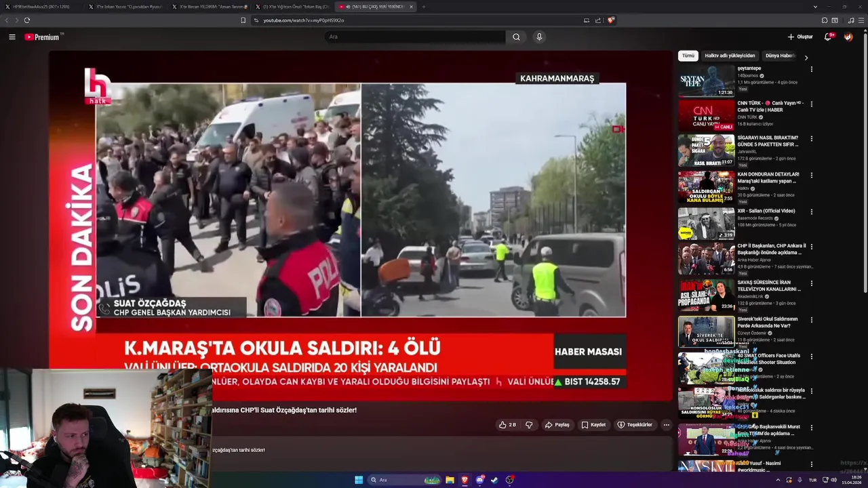Image resolution: width=868 pixels, height=488 pixels.
Task: Click the main Halk TV video player
Action: point(361,226)
